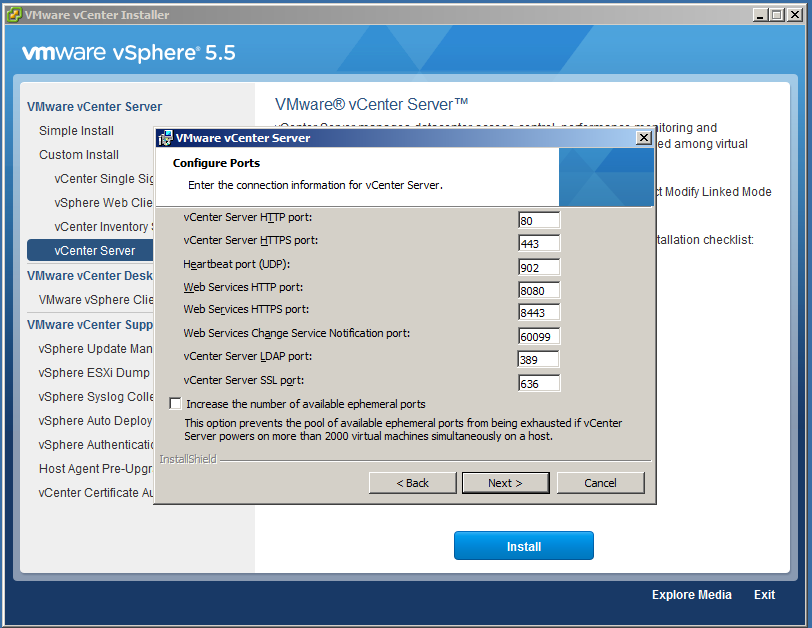Focus the vCenter Server SSL port field
Screen dimensions: 812x628
(539, 383)
